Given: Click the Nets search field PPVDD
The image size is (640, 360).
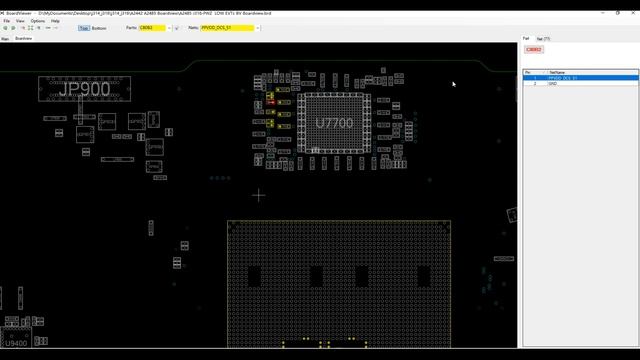Looking at the screenshot, I should pos(227,28).
